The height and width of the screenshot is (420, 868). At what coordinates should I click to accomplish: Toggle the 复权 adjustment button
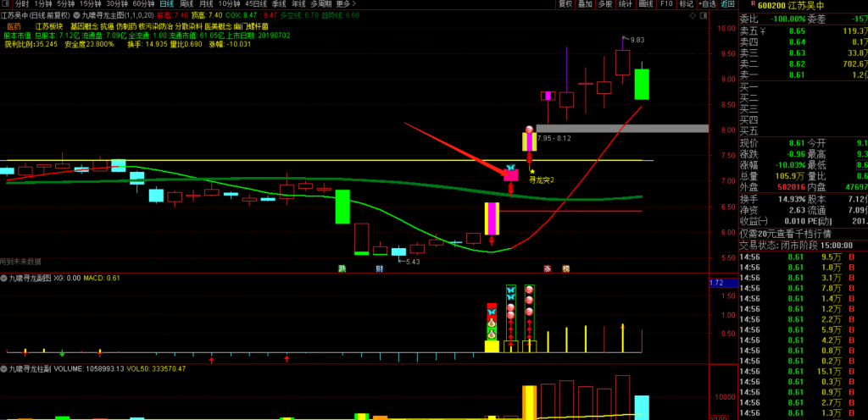[565, 4]
